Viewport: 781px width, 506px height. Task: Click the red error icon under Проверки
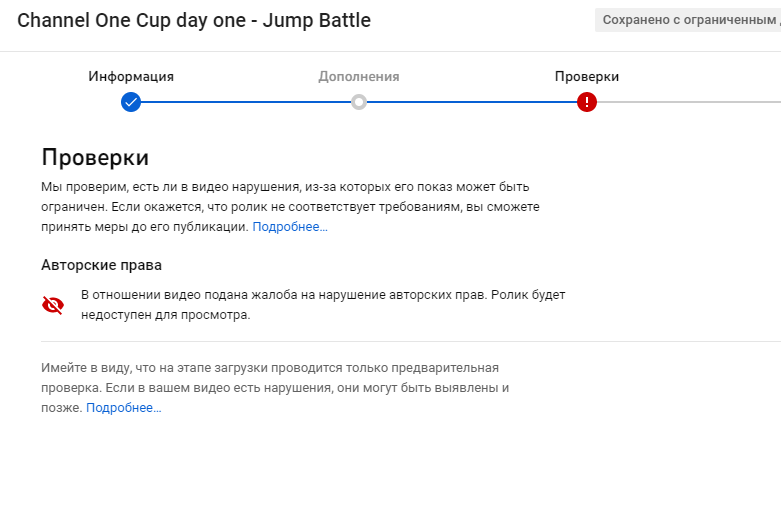587,102
